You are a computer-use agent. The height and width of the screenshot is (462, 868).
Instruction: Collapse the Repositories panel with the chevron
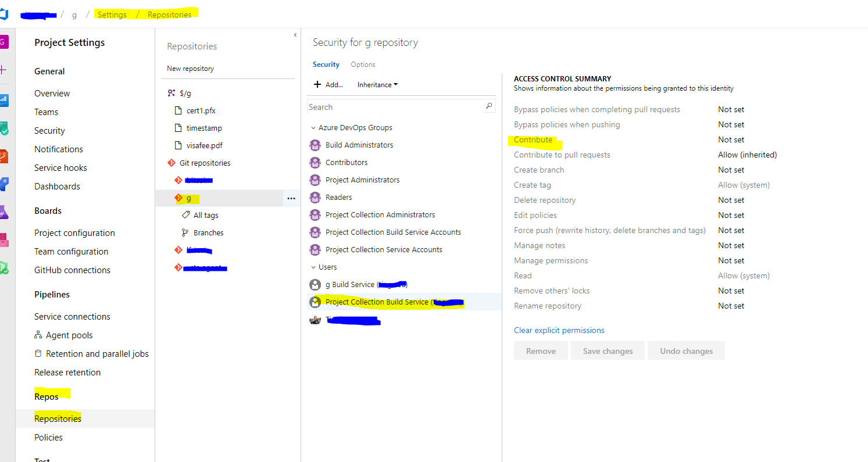pyautogui.click(x=295, y=34)
